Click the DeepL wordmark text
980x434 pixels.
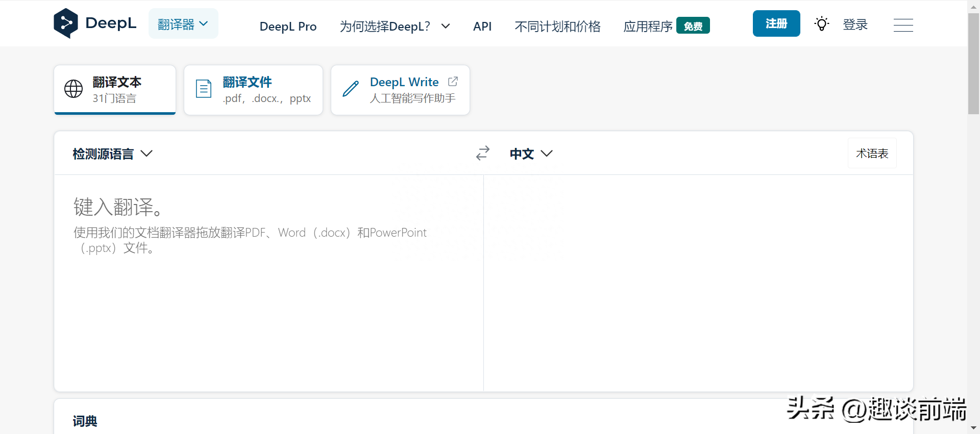pyautogui.click(x=111, y=23)
